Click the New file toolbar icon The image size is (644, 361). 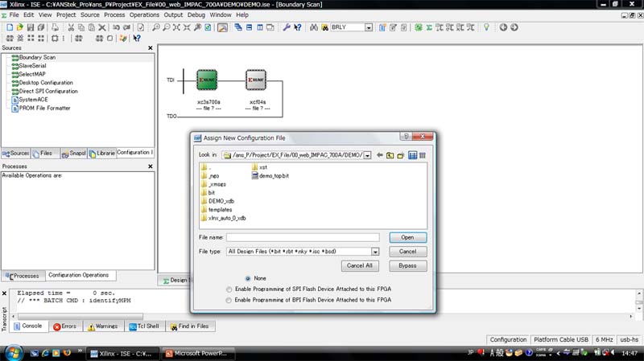[x=10, y=27]
